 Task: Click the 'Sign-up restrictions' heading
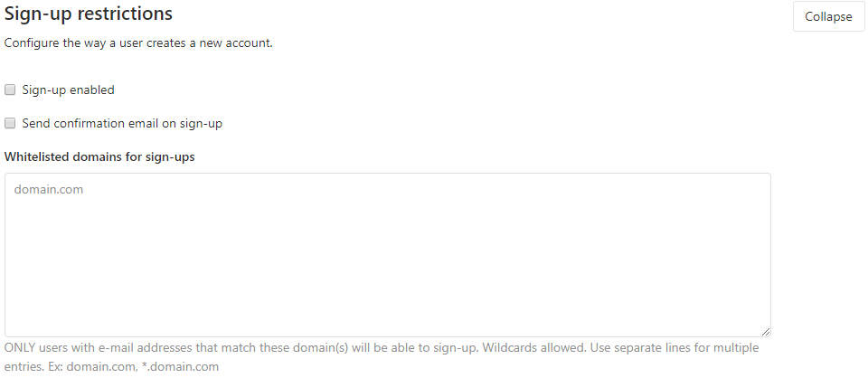point(89,14)
